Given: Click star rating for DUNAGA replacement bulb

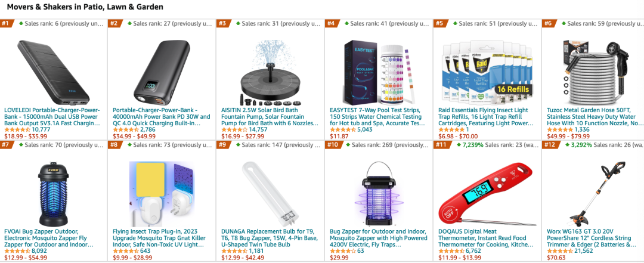Looking at the screenshot, I should point(234,250).
